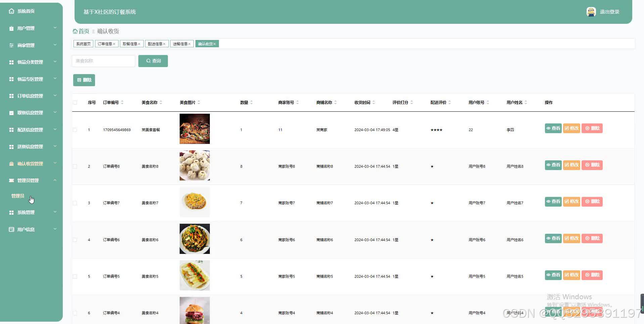The image size is (644, 324).
Task: Click the 系统管理 grid icon
Action: (x=11, y=212)
